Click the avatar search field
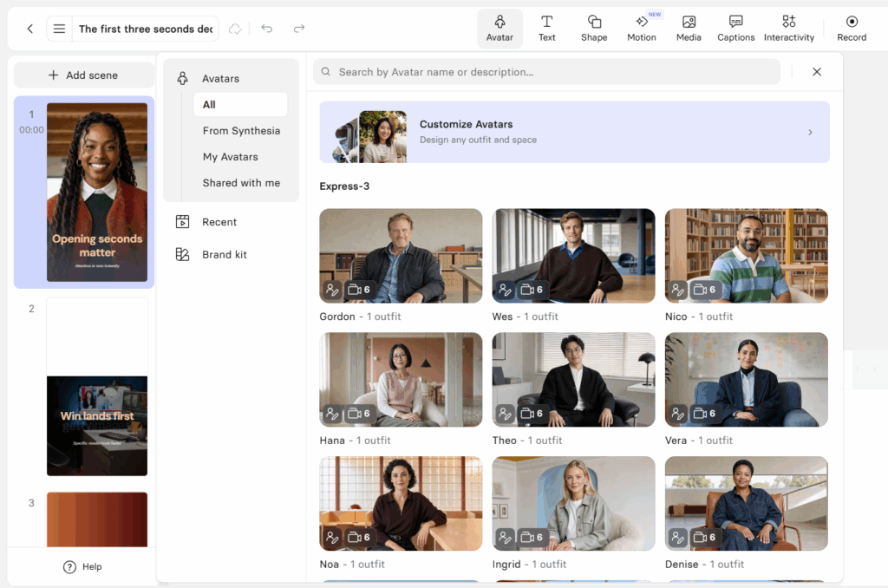Image resolution: width=888 pixels, height=588 pixels. tap(546, 72)
